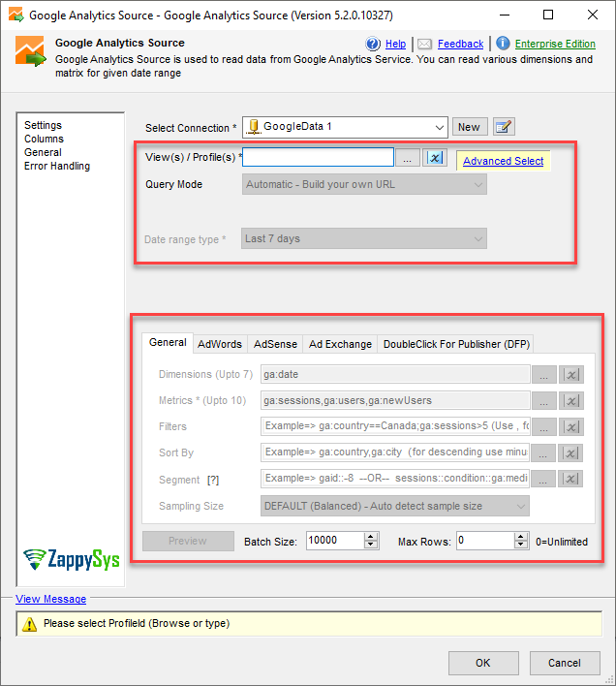Open the Help link
The image size is (616, 686).
click(x=395, y=44)
